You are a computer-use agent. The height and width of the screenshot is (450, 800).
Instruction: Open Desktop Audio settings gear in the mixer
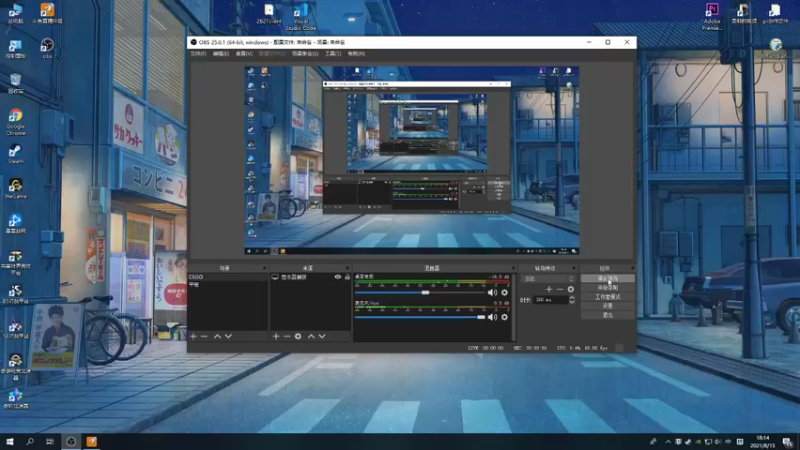click(505, 292)
